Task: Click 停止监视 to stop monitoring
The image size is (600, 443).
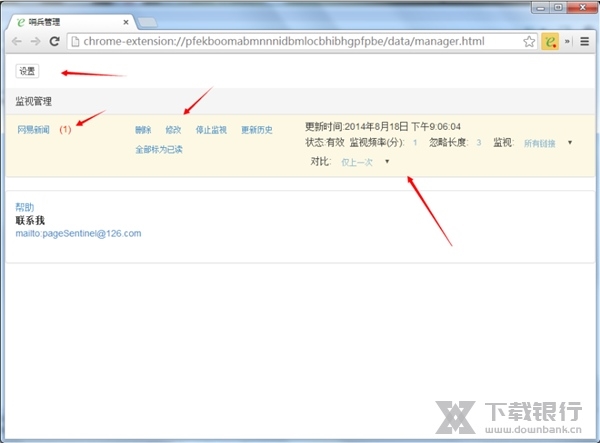Action: pyautogui.click(x=211, y=130)
